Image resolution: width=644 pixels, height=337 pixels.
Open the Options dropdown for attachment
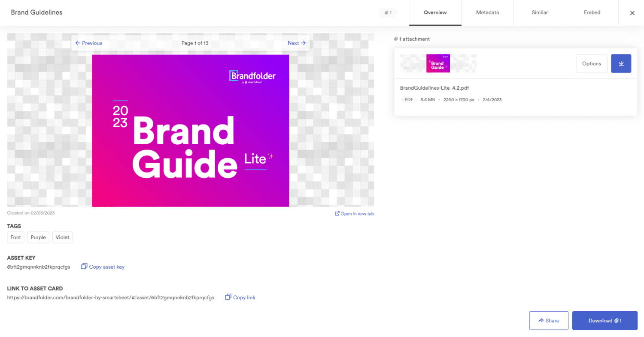point(591,64)
